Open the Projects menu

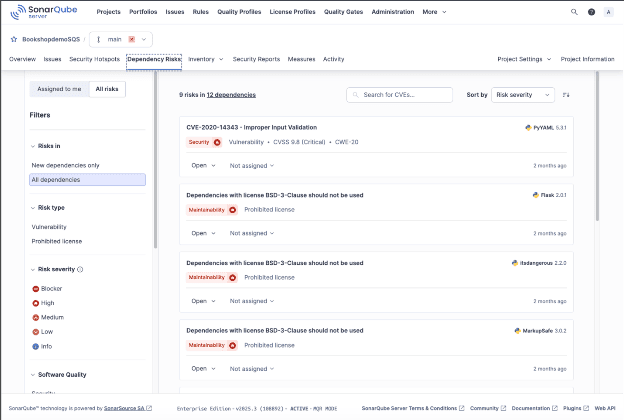point(108,12)
